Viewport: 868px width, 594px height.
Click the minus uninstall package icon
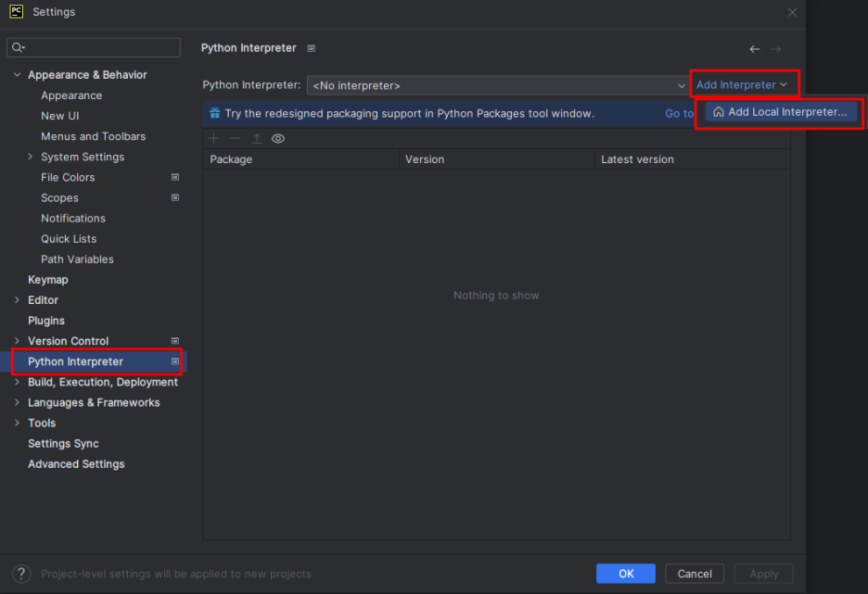(x=235, y=138)
